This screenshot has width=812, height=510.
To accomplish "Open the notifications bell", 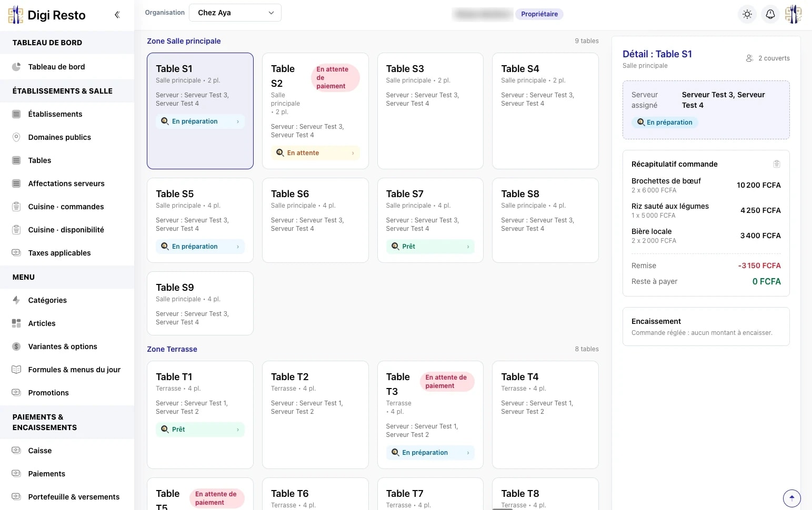I will [x=770, y=14].
